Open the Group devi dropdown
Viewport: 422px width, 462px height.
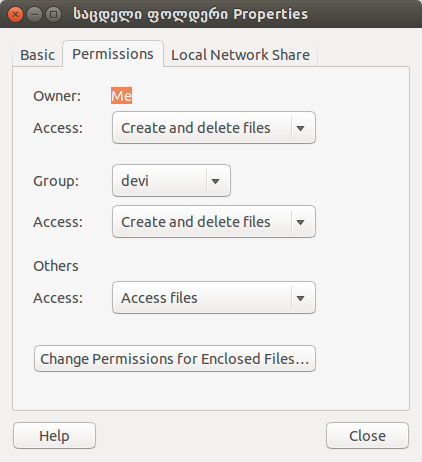coord(171,181)
